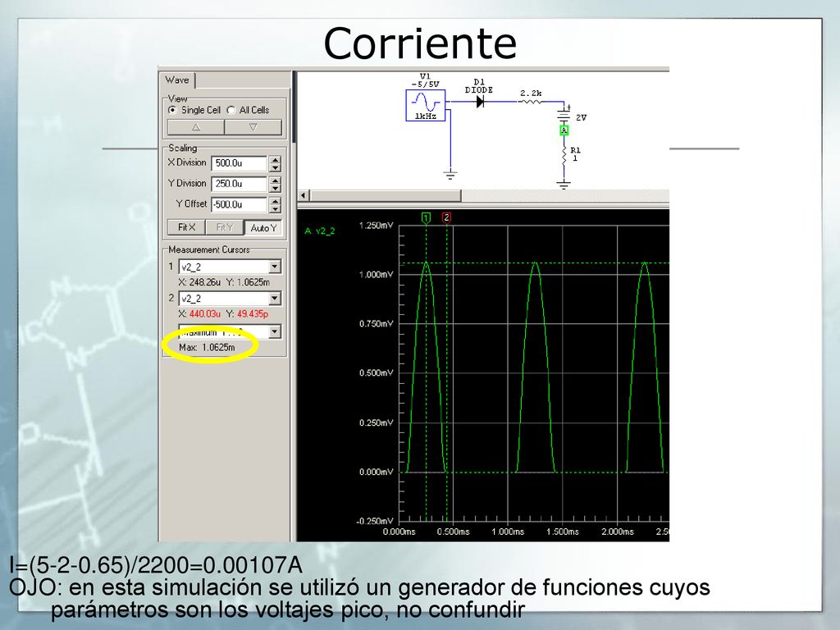Click the down triangle view button
840x630 pixels.
pos(253,127)
